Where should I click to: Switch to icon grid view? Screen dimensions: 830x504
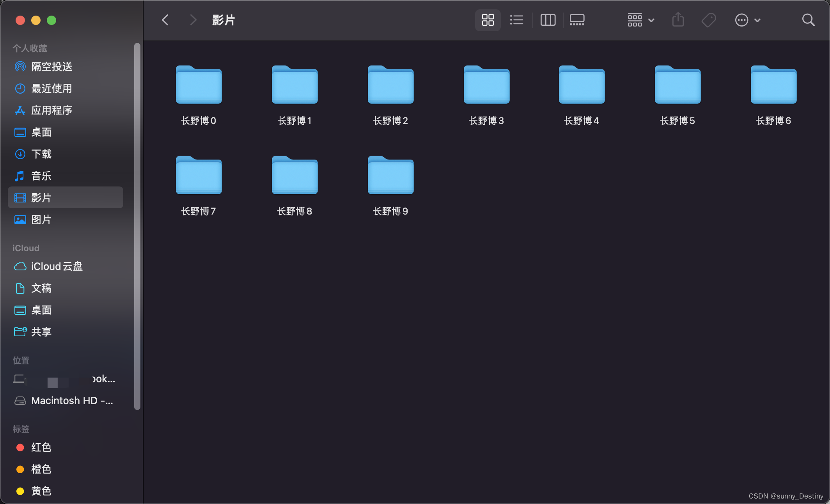point(488,20)
